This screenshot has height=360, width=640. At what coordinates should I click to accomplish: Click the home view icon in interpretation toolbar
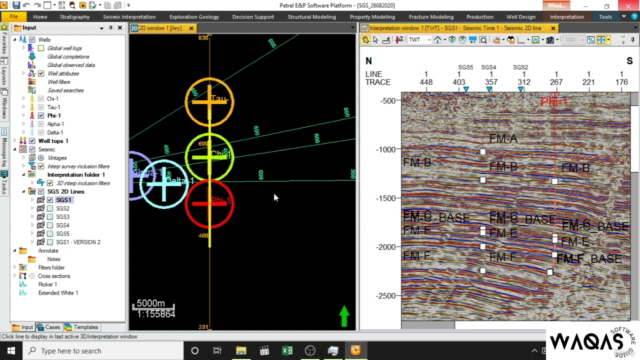coord(438,40)
